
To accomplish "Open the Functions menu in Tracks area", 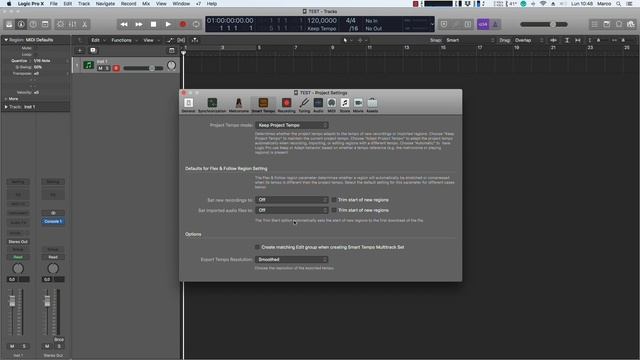I will click(x=124, y=40).
